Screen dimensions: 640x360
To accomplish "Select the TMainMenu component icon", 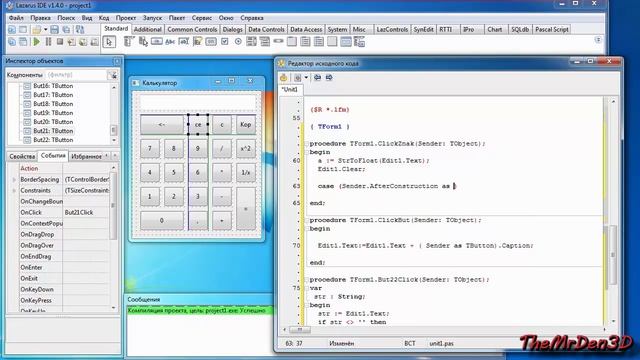I will pyautogui.click(x=129, y=42).
